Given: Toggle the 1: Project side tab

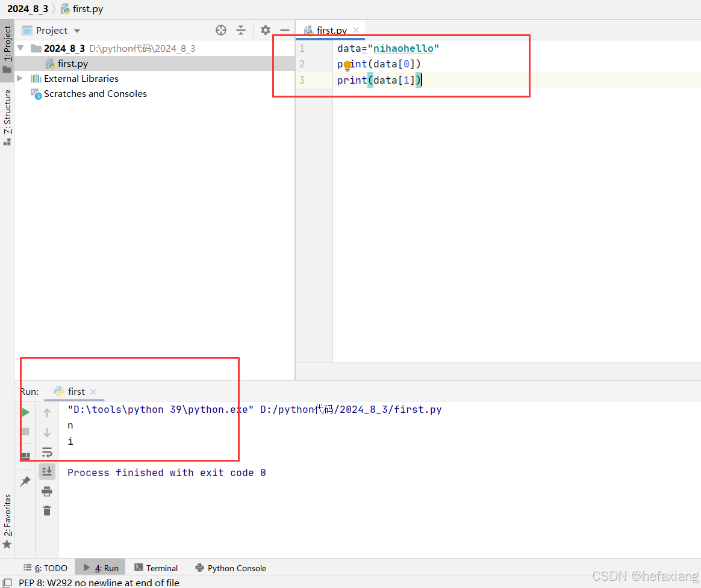Looking at the screenshot, I should pyautogui.click(x=7, y=51).
